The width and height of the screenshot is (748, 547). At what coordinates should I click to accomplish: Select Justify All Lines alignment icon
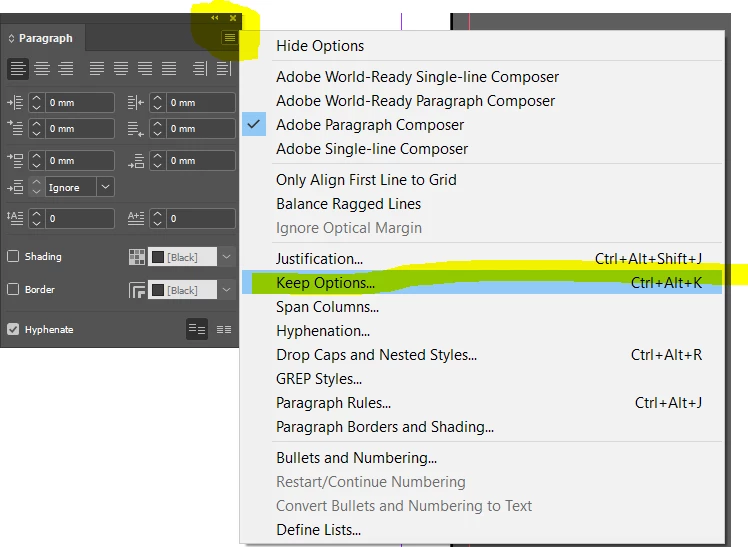(x=168, y=69)
